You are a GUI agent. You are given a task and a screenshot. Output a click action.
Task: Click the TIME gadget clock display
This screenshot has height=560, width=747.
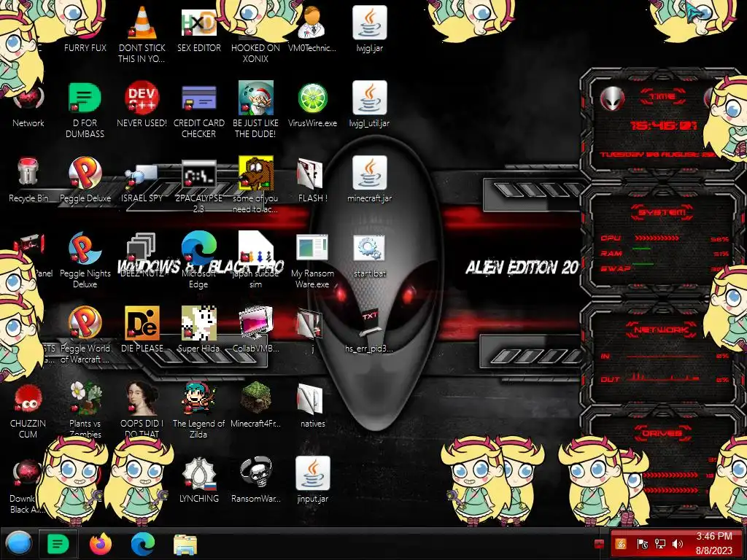coord(663,125)
